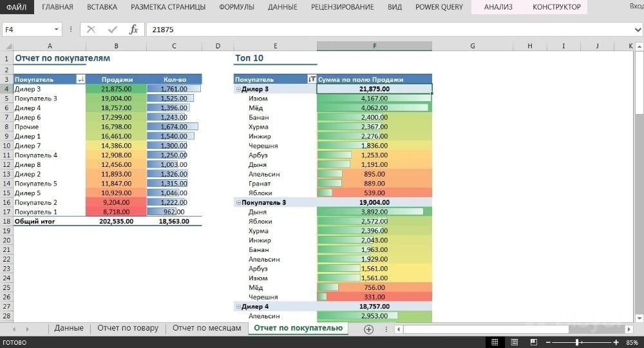This screenshot has height=348, width=644.
Task: Collapse the Дилер 3 group
Action: 238,89
